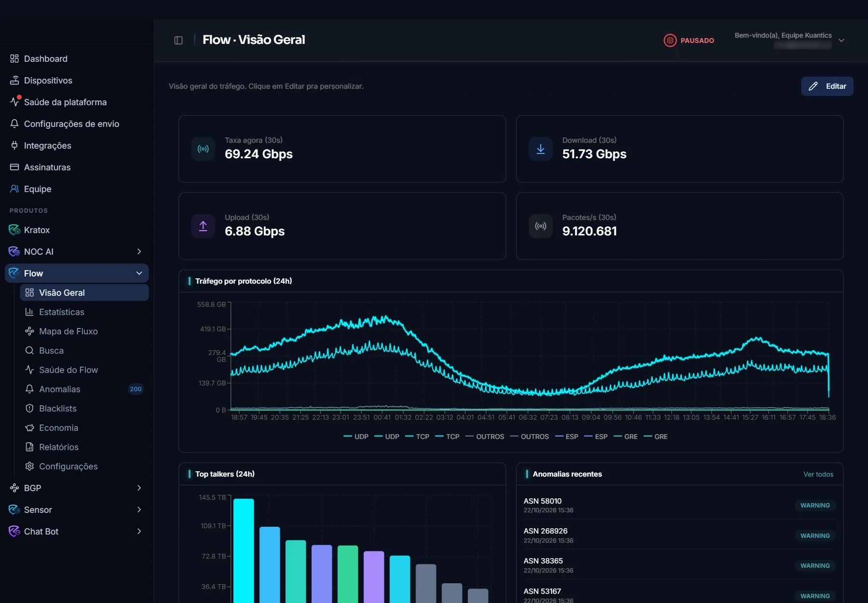Click the Taxa agora 69.24 Gbps card
The width and height of the screenshot is (868, 603).
pyautogui.click(x=342, y=149)
